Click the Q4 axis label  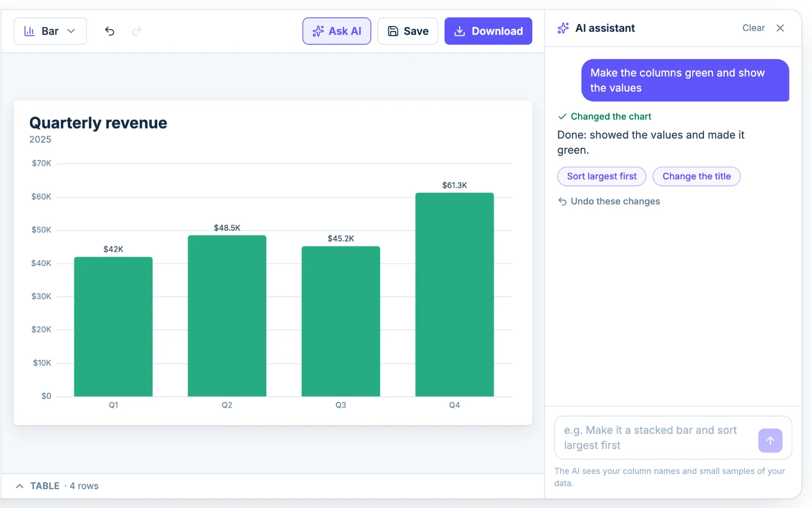tap(455, 405)
